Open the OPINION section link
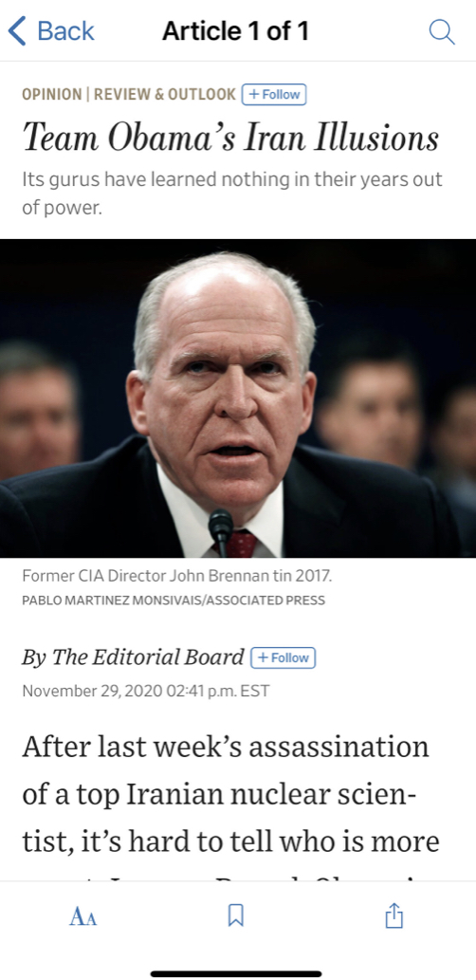 (52, 94)
